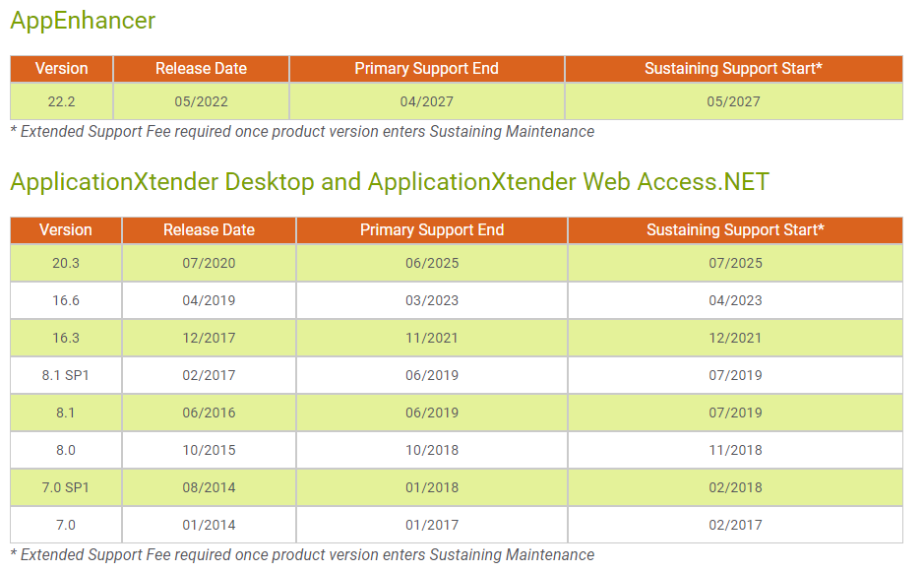Select the 8.1 SP1 version cell
This screenshot has height=572, width=924.
pos(65,375)
